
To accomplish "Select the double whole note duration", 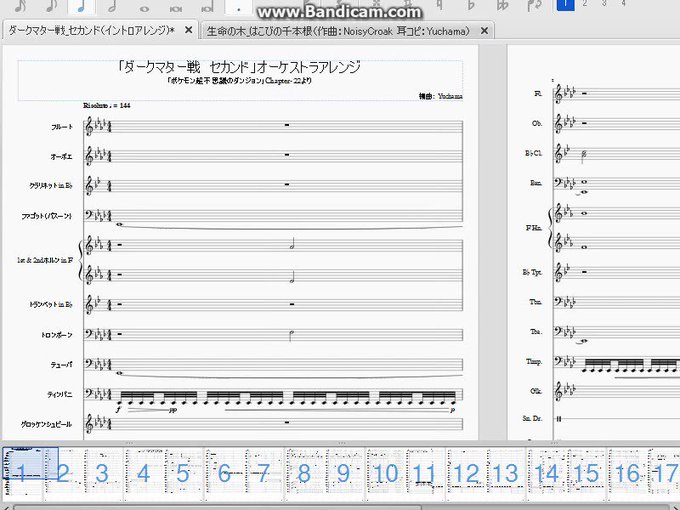I will [x=176, y=7].
